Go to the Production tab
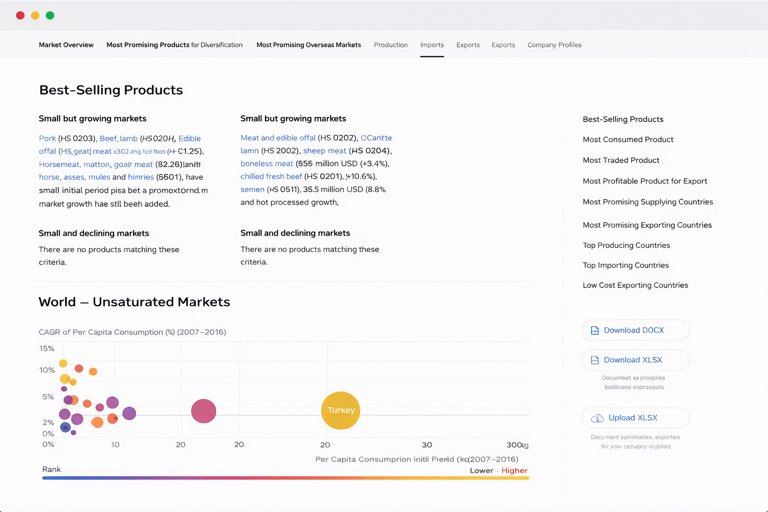Viewport: 768px width, 512px height. coord(390,45)
